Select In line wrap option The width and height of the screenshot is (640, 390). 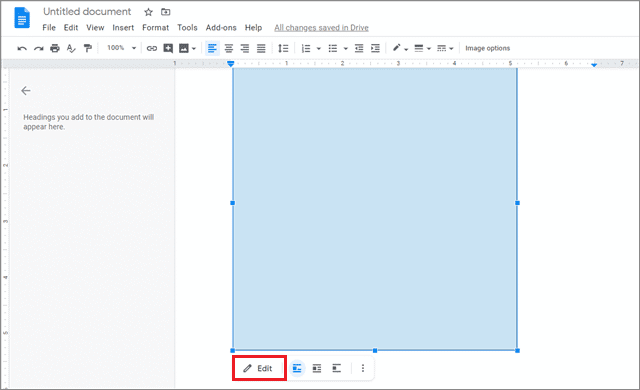[297, 368]
